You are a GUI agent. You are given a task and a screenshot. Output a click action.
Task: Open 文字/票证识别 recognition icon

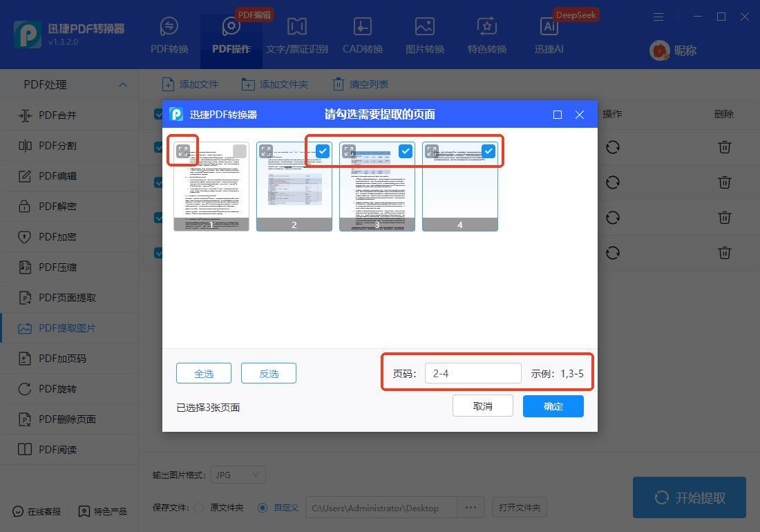click(x=297, y=26)
